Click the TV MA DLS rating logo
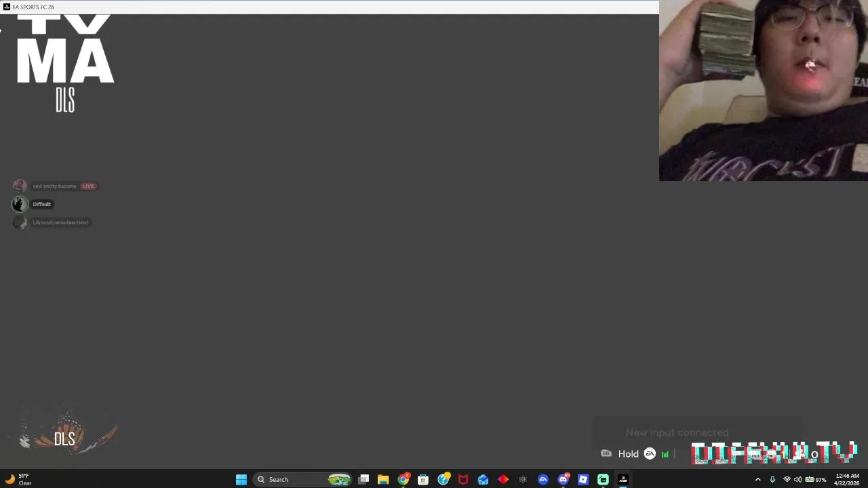Screen dimensions: 868x488 [65, 63]
